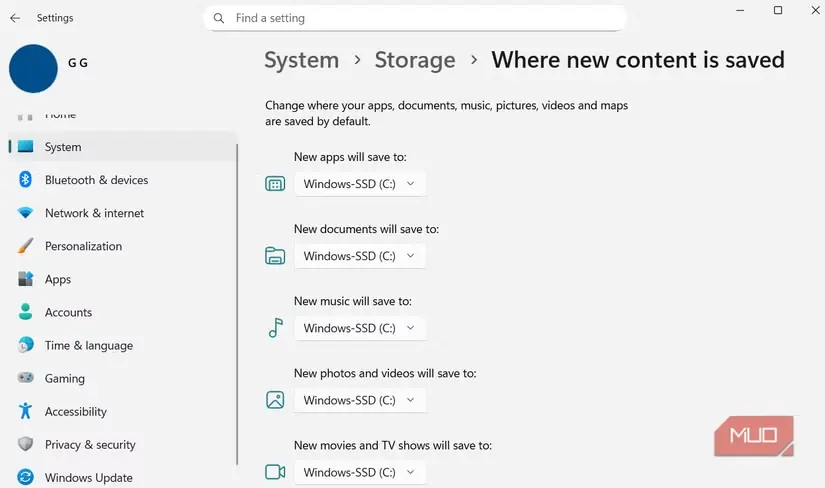This screenshot has width=825, height=488.
Task: Click the documents folder icon
Action: (275, 256)
